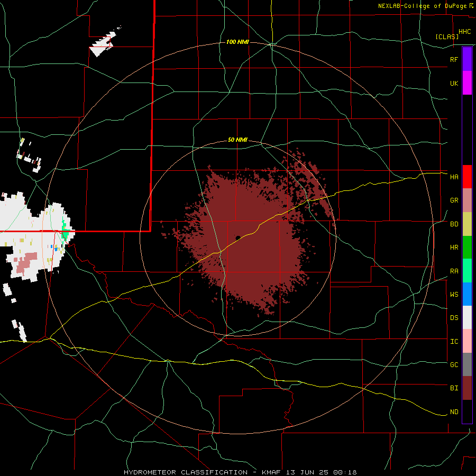Click the 50 NMI range ring label
This screenshot has width=476, height=476.
pos(237,140)
